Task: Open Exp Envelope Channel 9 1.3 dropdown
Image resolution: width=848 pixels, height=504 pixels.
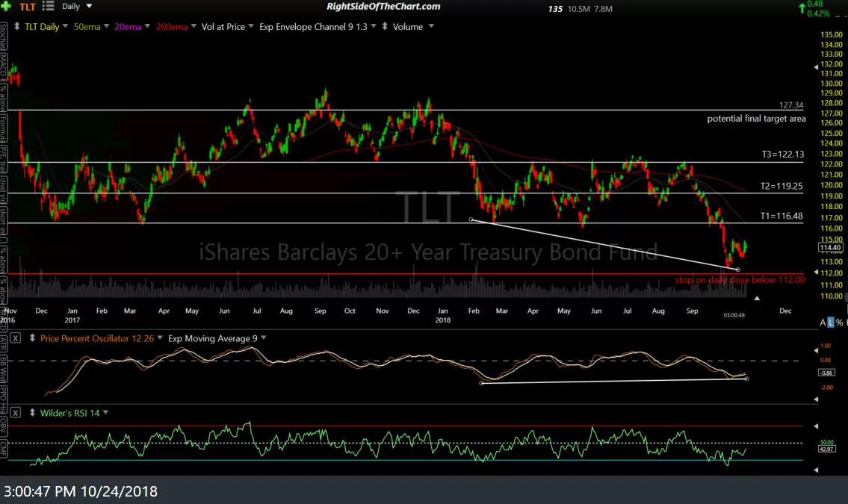Action: tap(373, 26)
